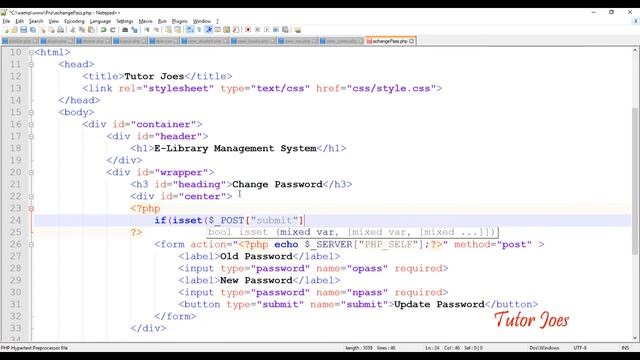Screen dimensions: 640x360
Task: Click the Redo toolbar icon
Action: point(113,30)
